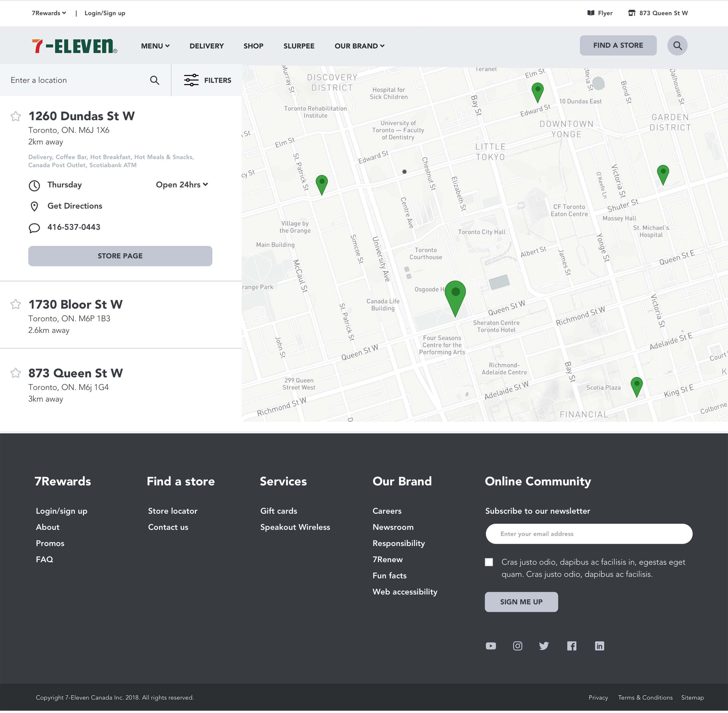Open footer Web accessibility link

pos(405,592)
